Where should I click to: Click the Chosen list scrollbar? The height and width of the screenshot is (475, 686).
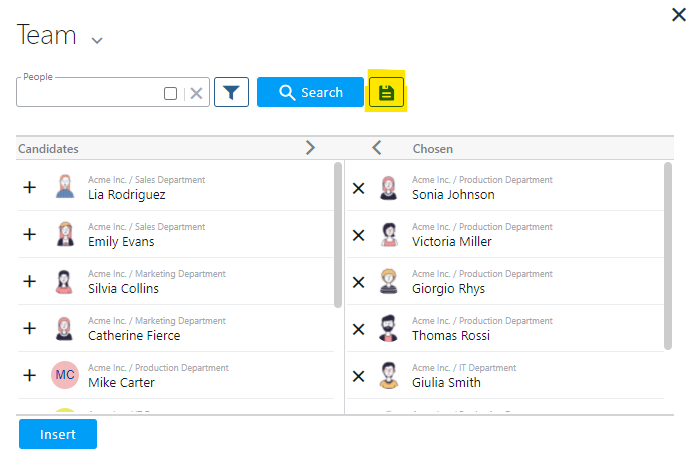[667, 255]
